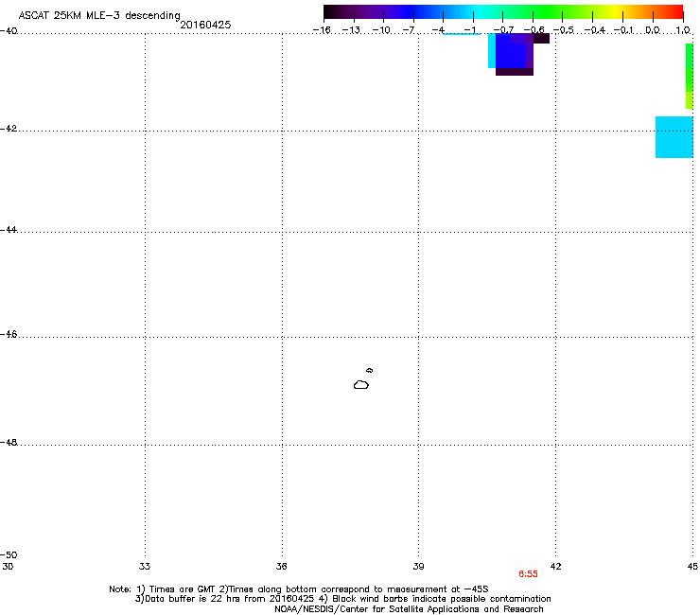Click the colorbar label '0.0'
Screen dimensions: 700x615
pos(653,30)
